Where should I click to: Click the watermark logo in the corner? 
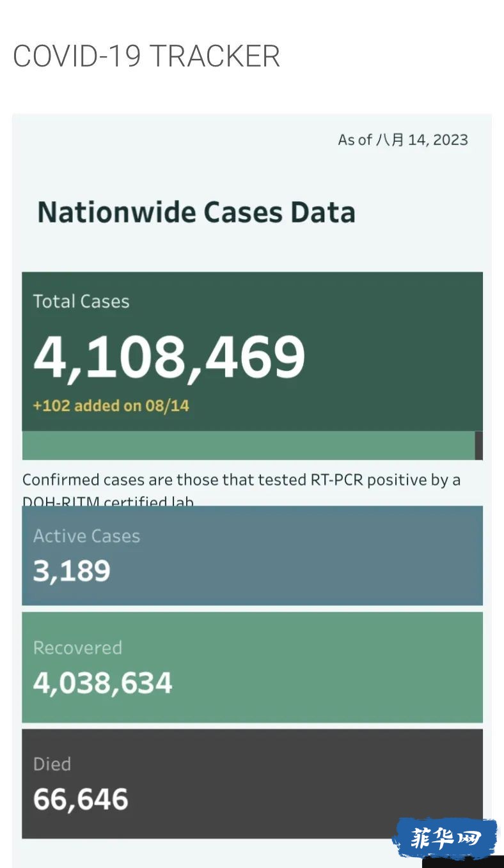click(445, 838)
